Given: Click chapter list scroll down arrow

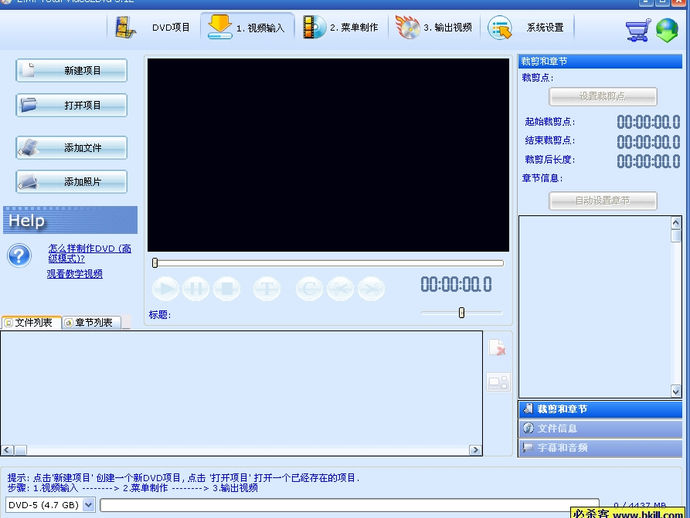Looking at the screenshot, I should 676,390.
